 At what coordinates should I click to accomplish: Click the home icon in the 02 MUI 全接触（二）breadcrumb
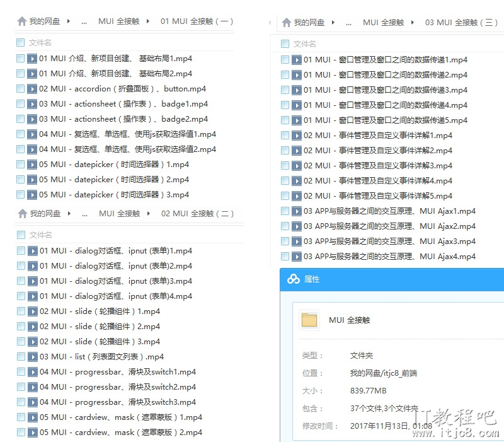pyautogui.click(x=23, y=214)
